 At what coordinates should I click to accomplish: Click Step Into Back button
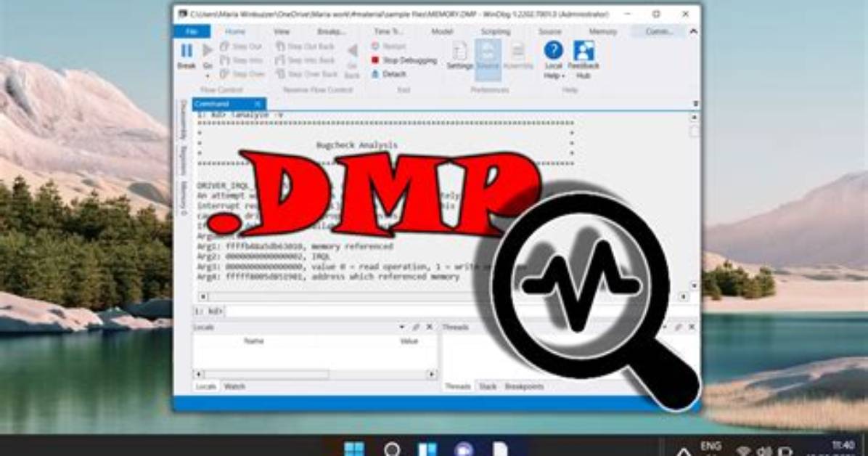[305, 60]
